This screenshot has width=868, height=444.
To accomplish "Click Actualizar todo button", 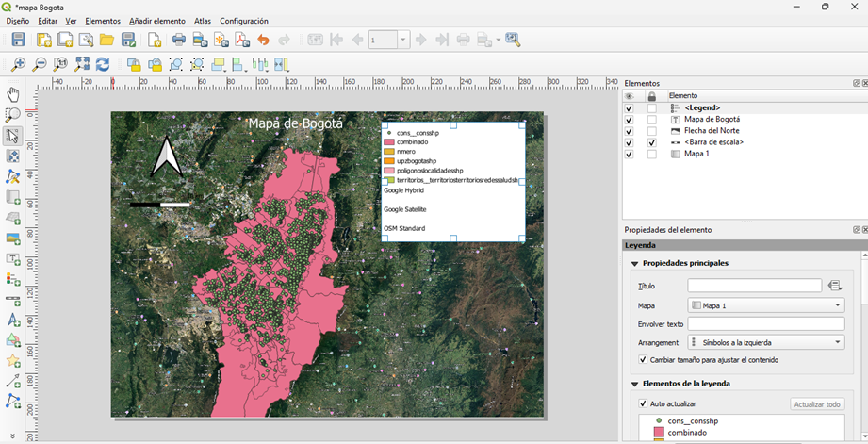I will tap(817, 404).
